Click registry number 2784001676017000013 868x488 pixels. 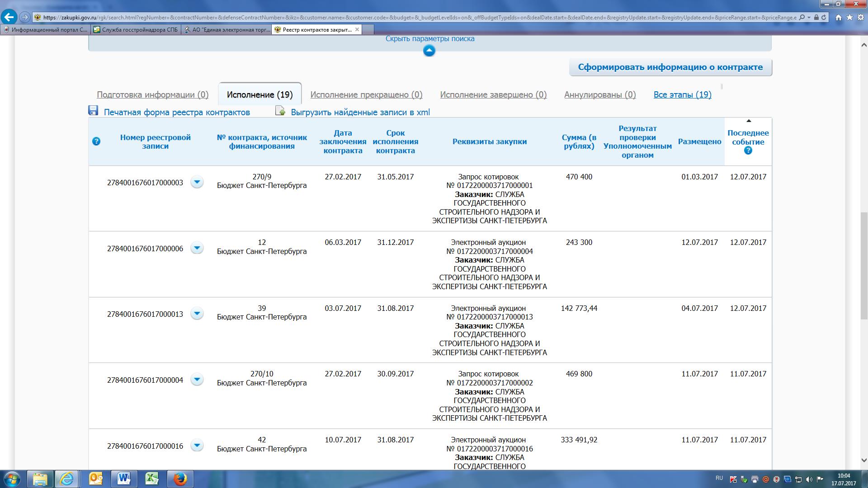(x=145, y=314)
